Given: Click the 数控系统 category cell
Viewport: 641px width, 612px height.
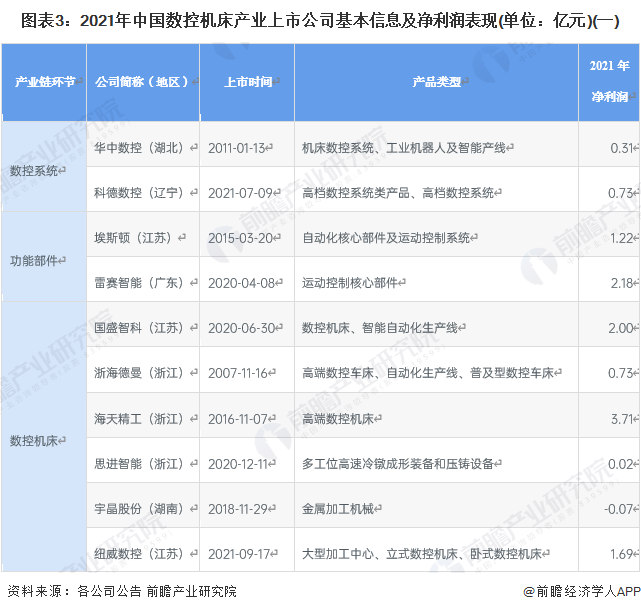Looking at the screenshot, I should tap(44, 166).
